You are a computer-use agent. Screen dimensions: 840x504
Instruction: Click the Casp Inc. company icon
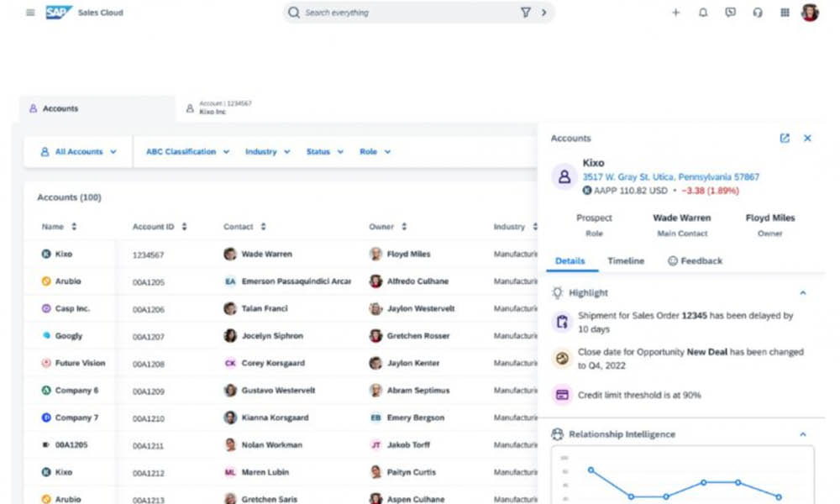click(x=46, y=308)
